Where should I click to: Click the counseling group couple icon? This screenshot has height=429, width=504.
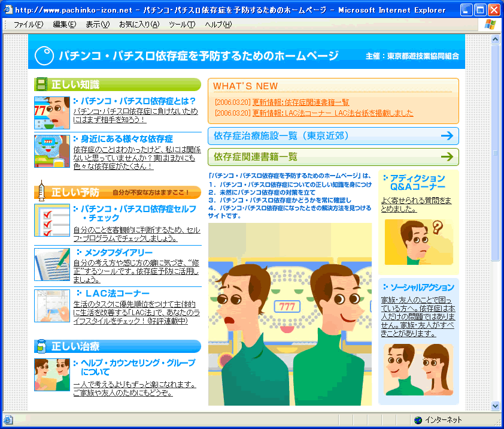pos(51,374)
